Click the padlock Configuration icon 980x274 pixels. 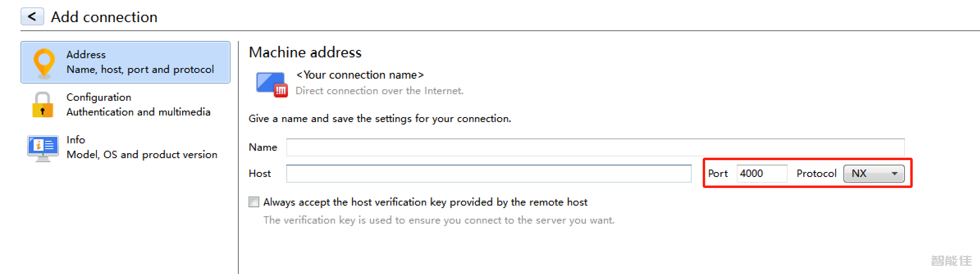(43, 105)
